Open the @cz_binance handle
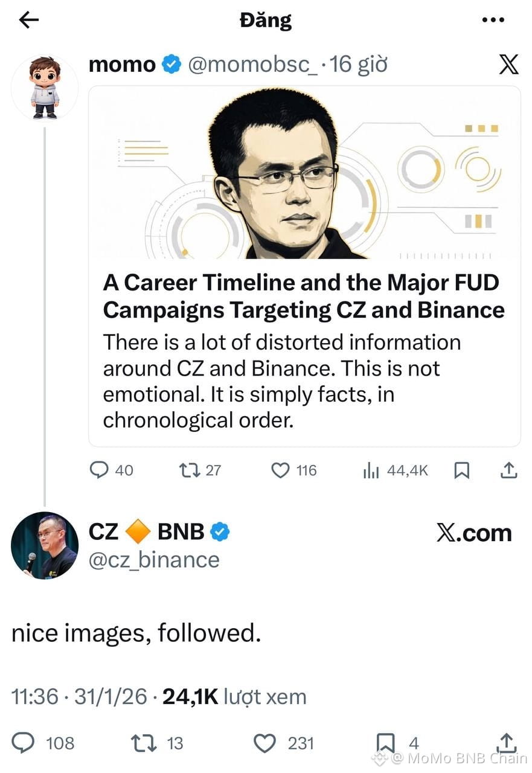532x773 pixels. click(154, 560)
